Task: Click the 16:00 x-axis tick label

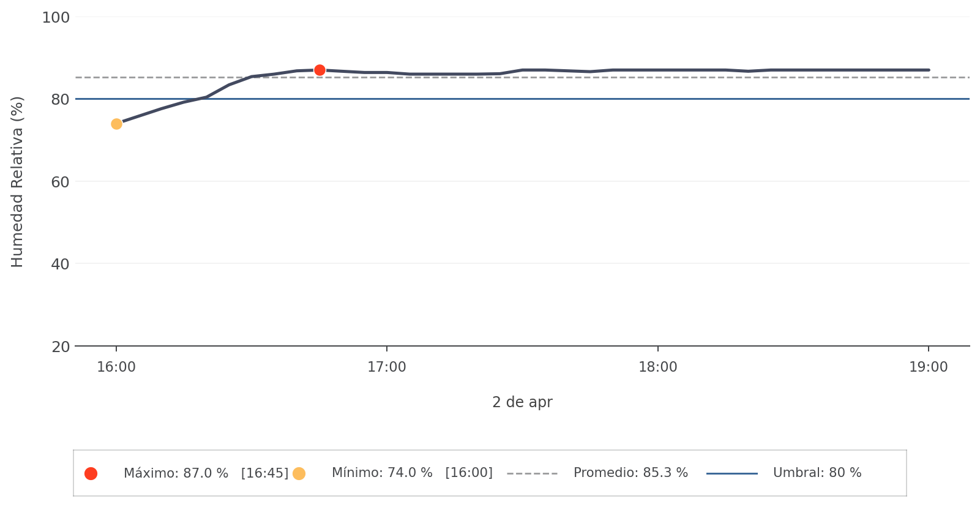Action: point(116,367)
